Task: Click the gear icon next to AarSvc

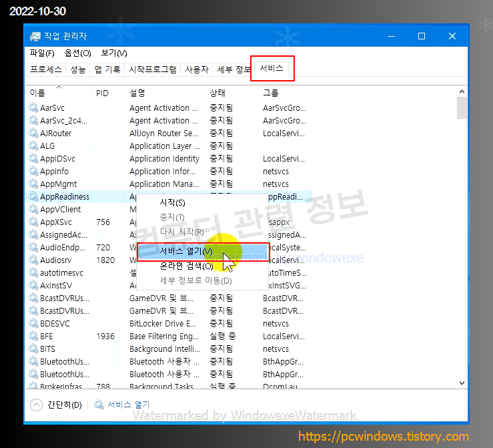Action: [x=33, y=107]
